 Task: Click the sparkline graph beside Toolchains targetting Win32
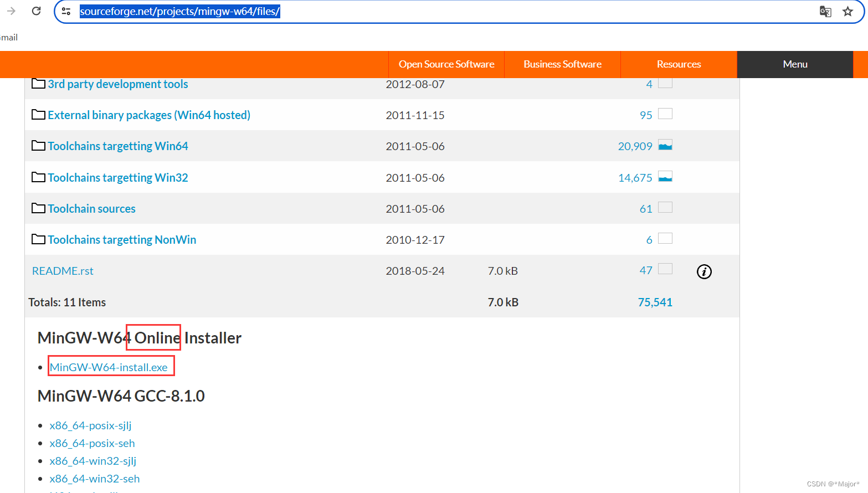(665, 177)
